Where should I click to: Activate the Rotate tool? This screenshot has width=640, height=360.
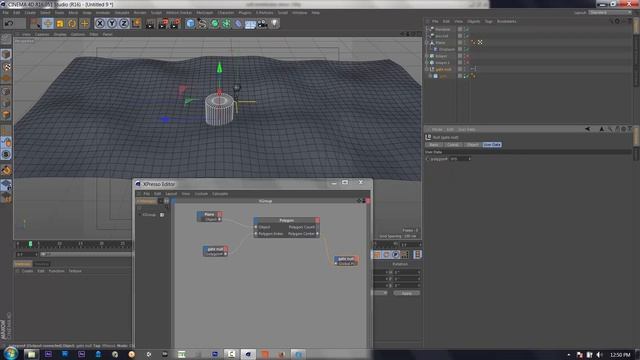72,24
